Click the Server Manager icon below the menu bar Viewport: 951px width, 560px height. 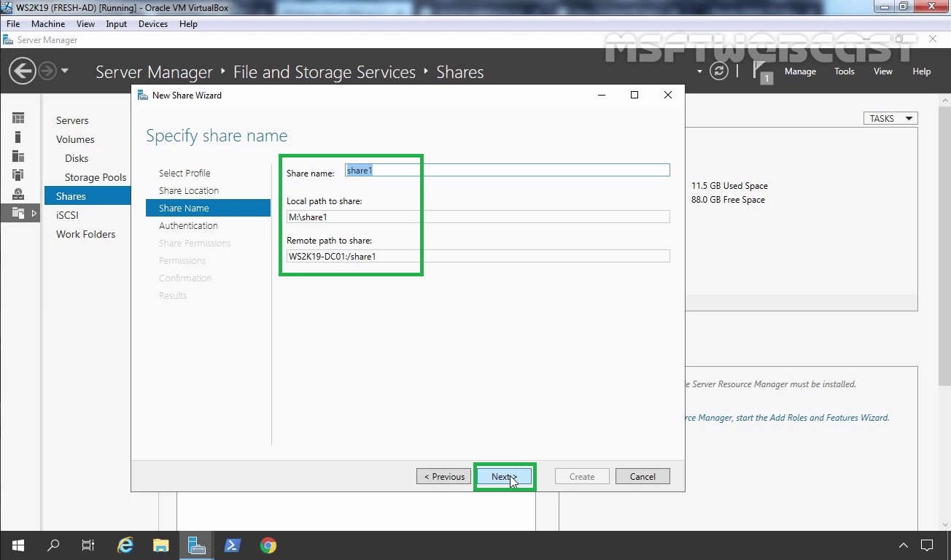(7, 39)
